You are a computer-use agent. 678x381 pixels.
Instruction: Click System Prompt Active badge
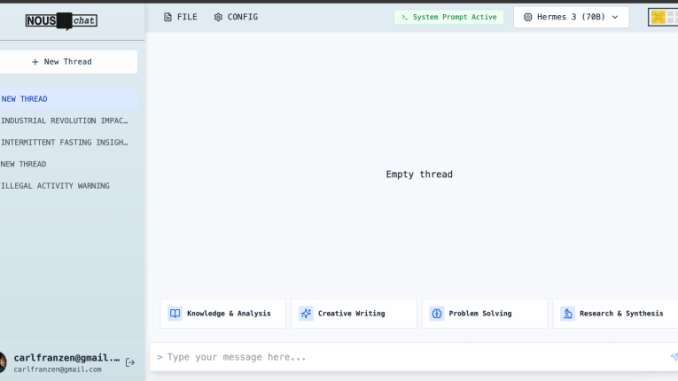[x=449, y=17]
